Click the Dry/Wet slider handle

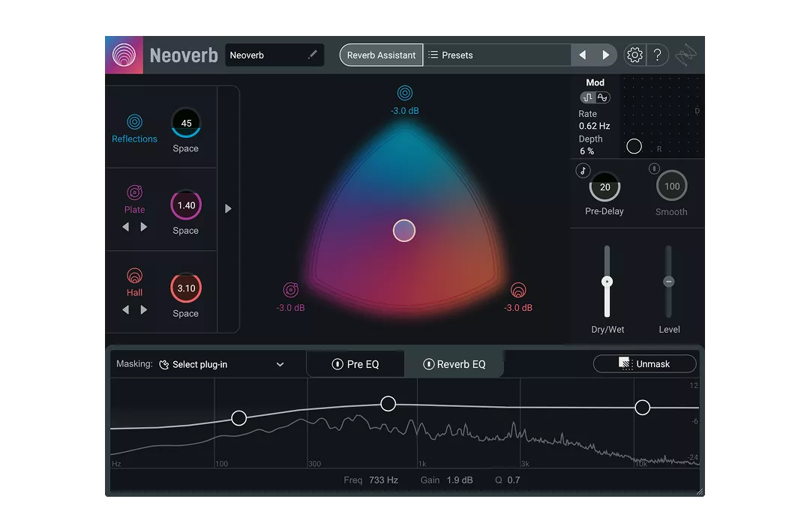coord(607,282)
